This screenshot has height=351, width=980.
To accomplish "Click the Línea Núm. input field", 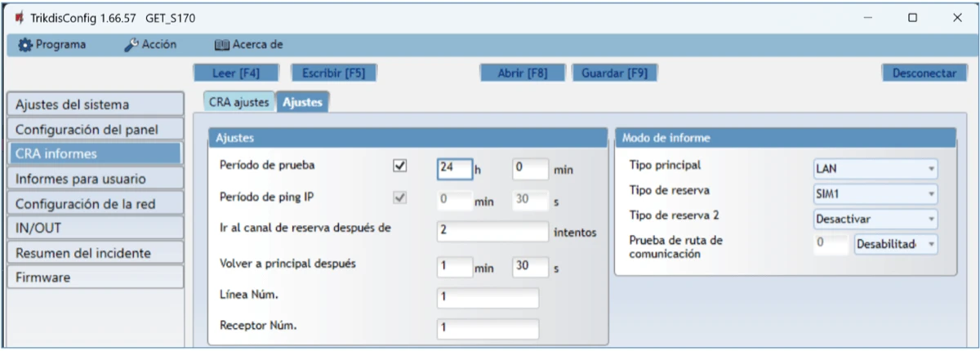I will point(488,298).
